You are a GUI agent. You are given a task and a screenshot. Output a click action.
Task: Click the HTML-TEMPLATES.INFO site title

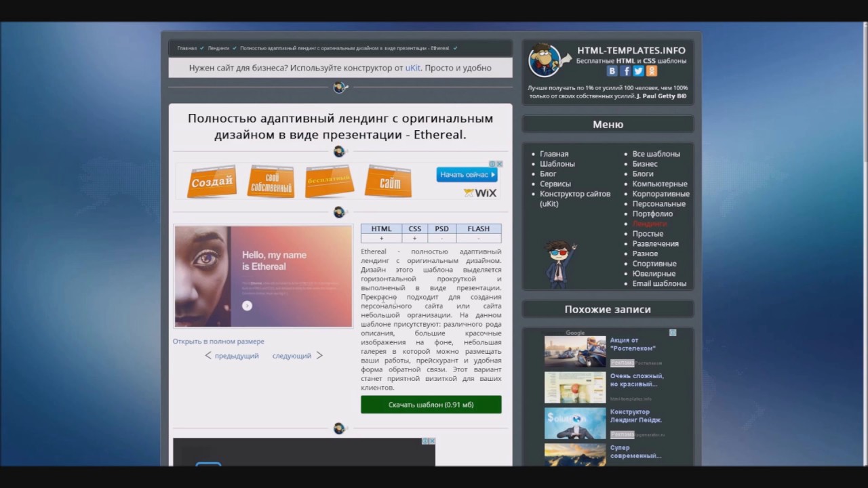click(x=631, y=50)
